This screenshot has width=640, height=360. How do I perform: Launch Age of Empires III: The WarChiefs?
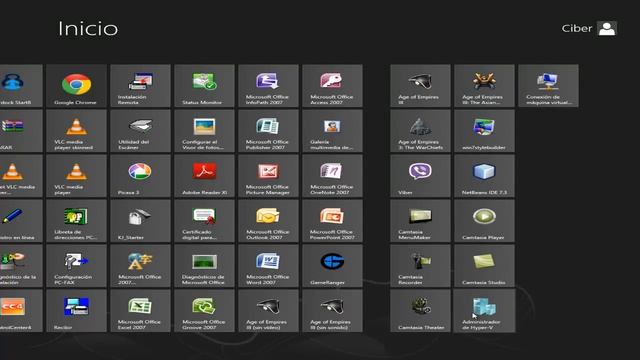[420, 131]
